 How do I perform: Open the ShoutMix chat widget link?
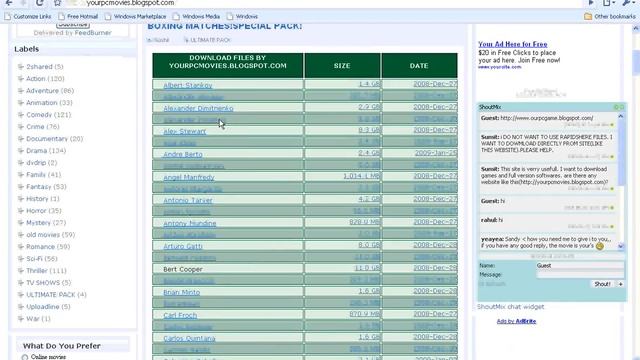[x=511, y=307]
